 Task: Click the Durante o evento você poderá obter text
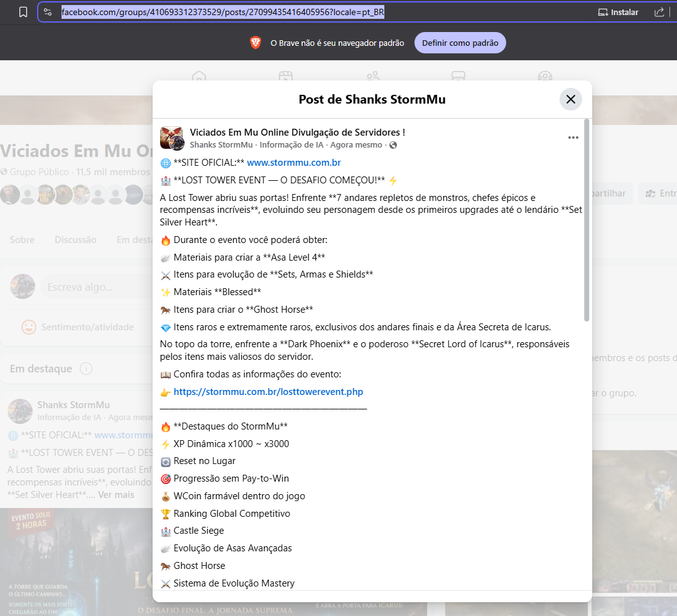[x=251, y=240]
